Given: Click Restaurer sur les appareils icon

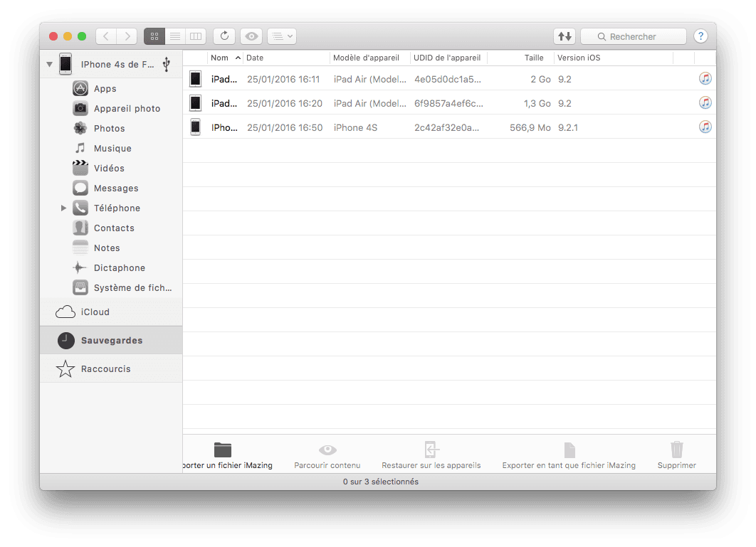Looking at the screenshot, I should pos(431,450).
